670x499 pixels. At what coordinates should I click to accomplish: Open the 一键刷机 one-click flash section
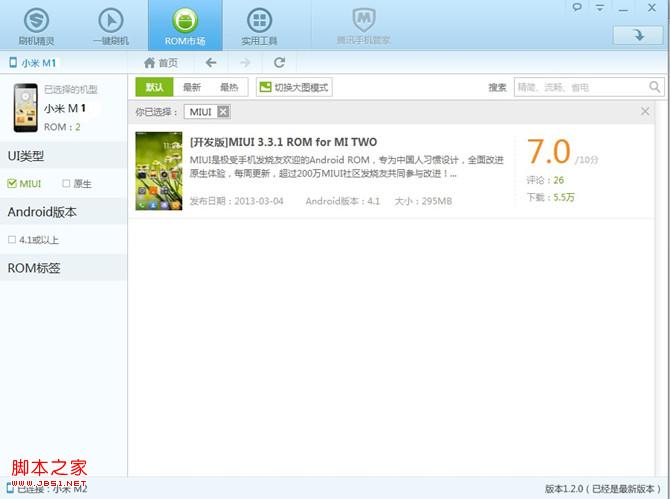click(x=111, y=26)
